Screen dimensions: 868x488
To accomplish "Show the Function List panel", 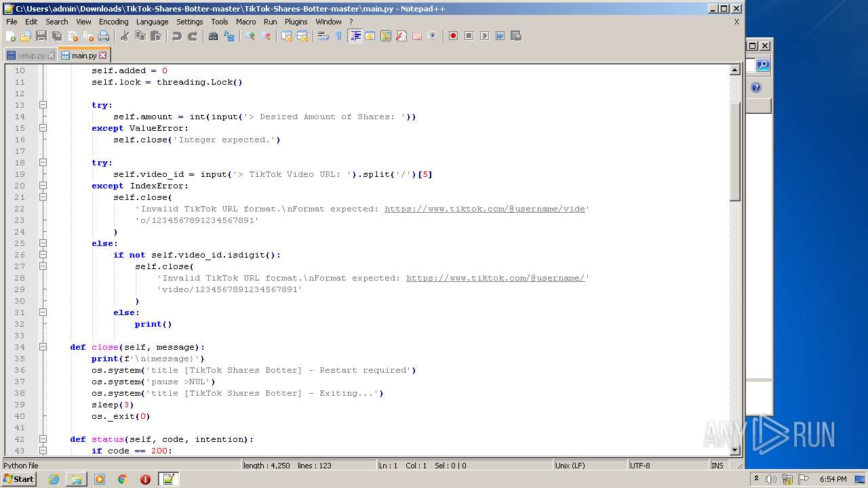I will tap(401, 36).
